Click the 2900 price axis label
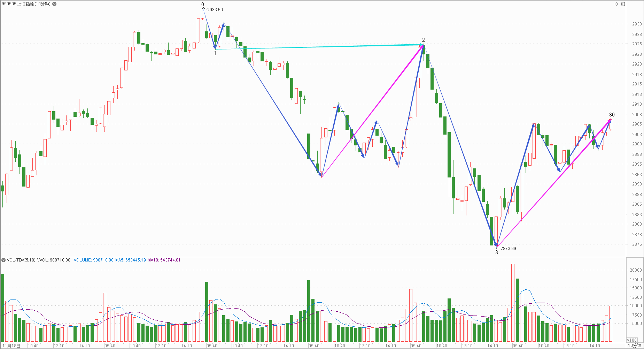This screenshot has height=349, width=644. click(x=637, y=144)
